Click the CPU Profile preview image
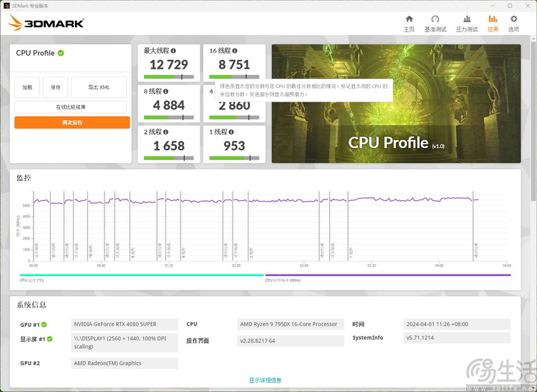The image size is (537, 392). [396, 104]
